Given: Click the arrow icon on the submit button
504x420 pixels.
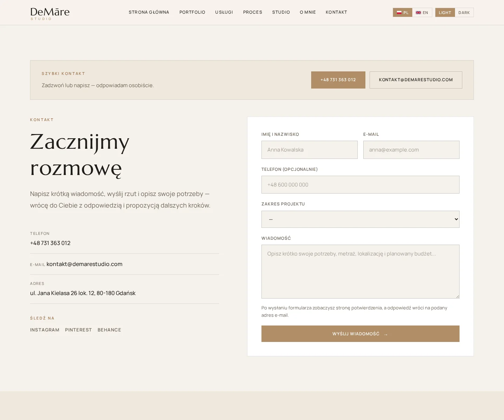Looking at the screenshot, I should 385,334.
